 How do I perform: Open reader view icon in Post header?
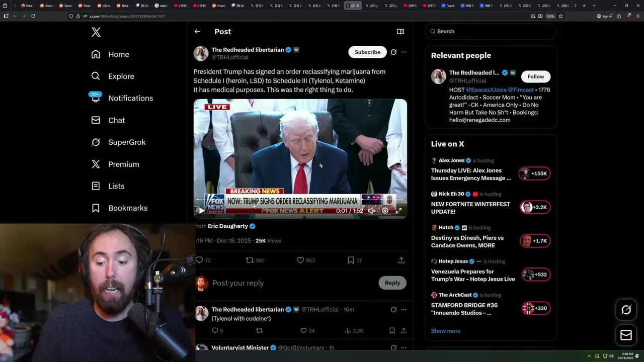coord(400,31)
